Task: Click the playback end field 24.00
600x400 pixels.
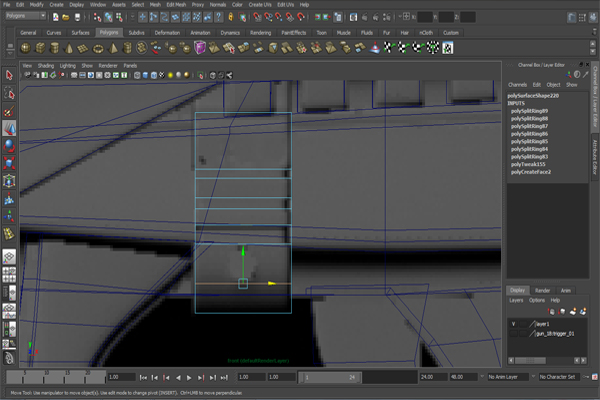Action: (434, 377)
